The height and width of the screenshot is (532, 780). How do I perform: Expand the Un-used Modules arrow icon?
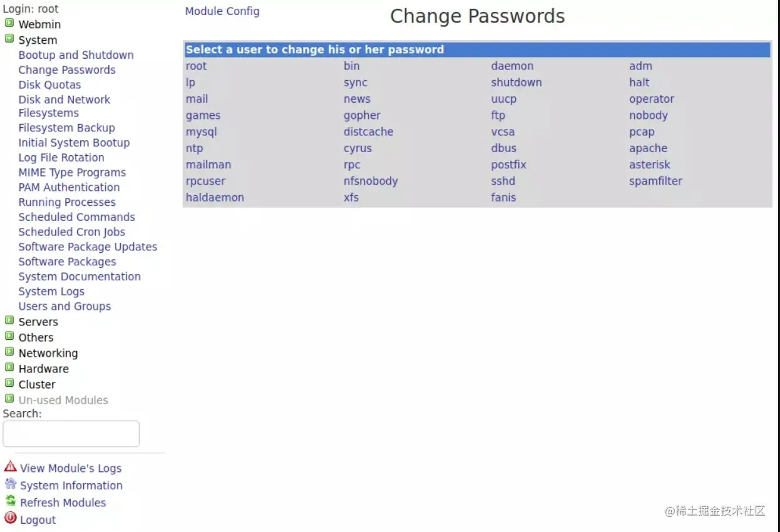pyautogui.click(x=9, y=399)
